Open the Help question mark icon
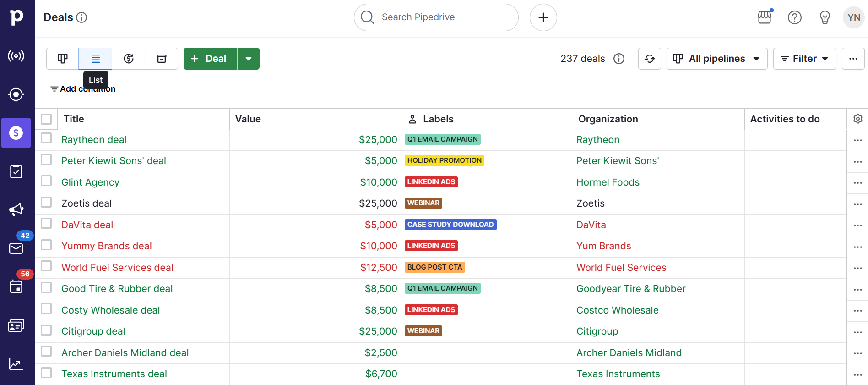 [x=795, y=17]
